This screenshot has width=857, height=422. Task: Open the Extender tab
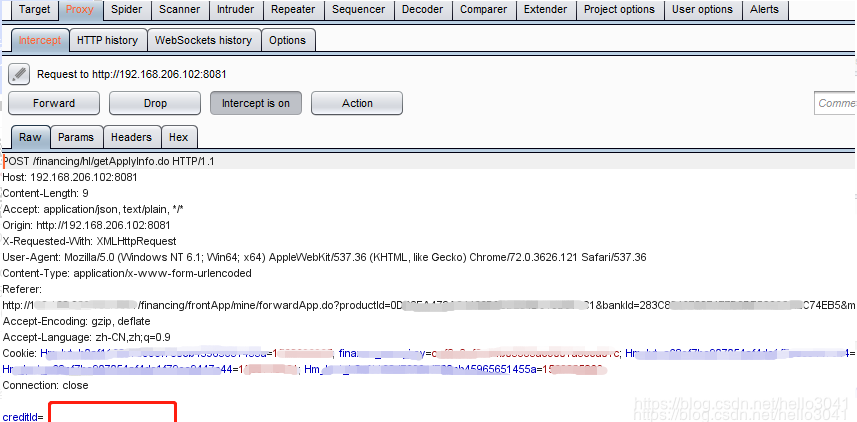click(x=545, y=9)
